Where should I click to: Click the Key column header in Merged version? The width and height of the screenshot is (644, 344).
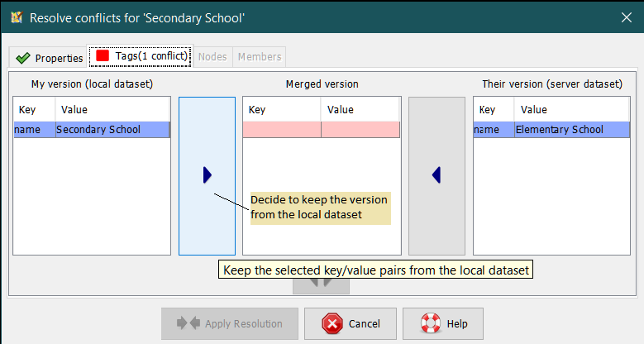281,109
